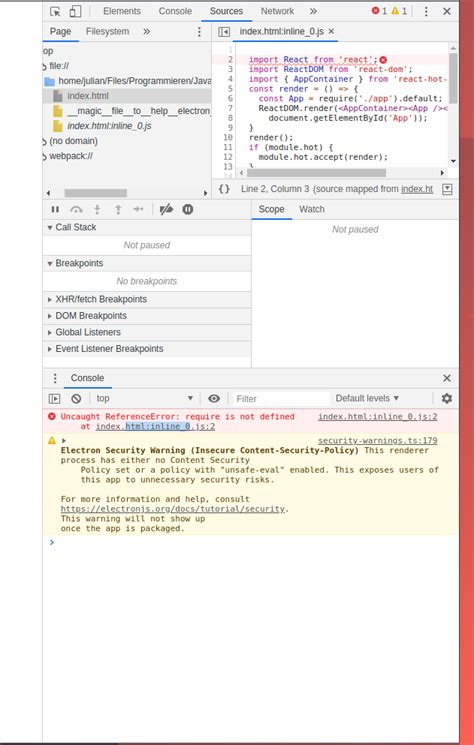
Task: Collapse the Call Stack section
Action: coord(147,228)
